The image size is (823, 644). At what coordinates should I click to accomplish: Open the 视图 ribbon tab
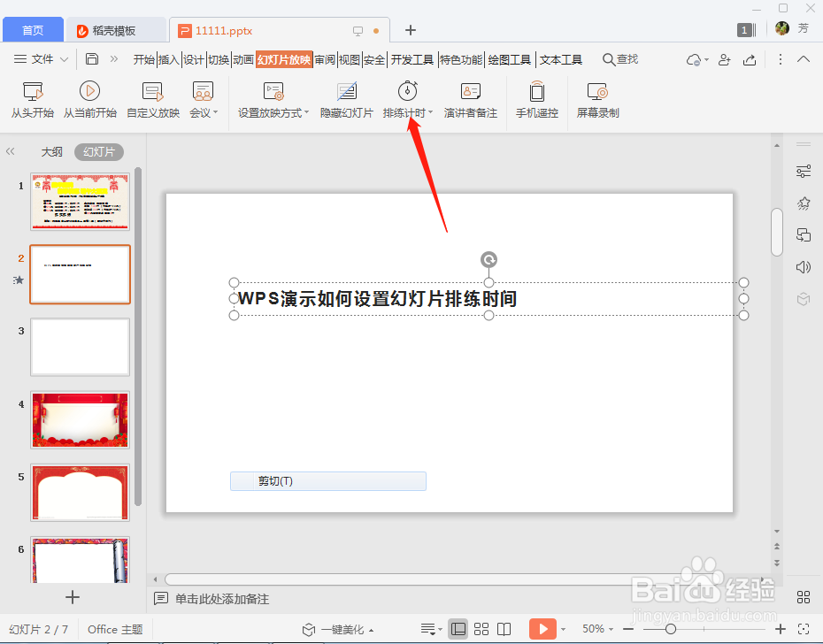click(x=349, y=59)
